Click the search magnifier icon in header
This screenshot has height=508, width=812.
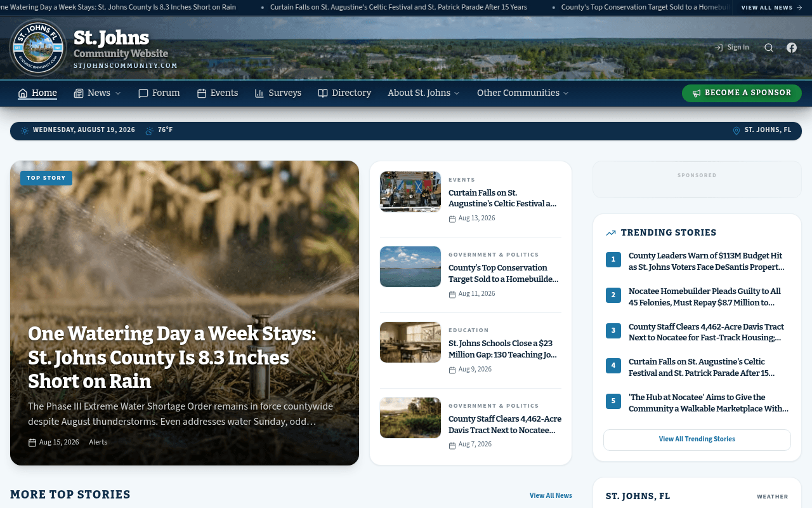coord(768,48)
